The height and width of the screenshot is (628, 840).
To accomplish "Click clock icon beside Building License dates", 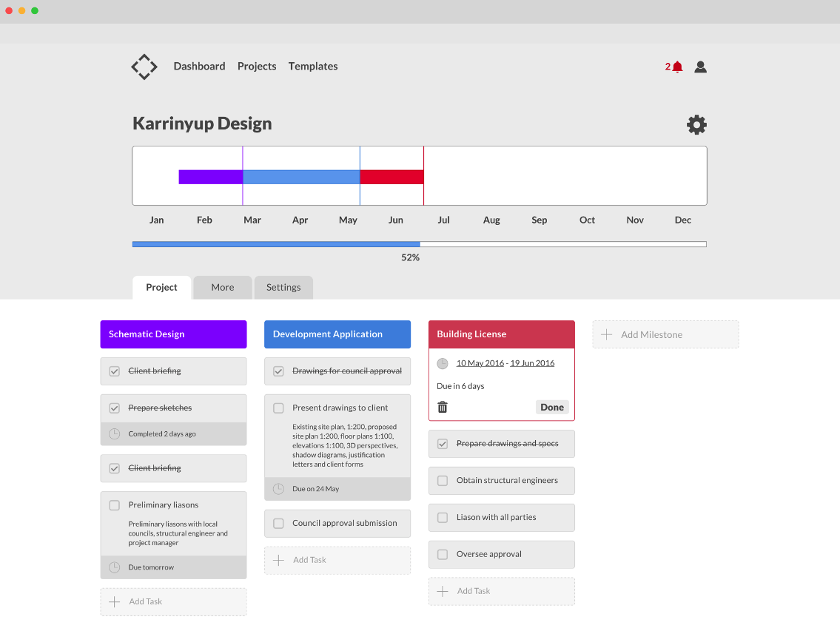I will pyautogui.click(x=443, y=363).
